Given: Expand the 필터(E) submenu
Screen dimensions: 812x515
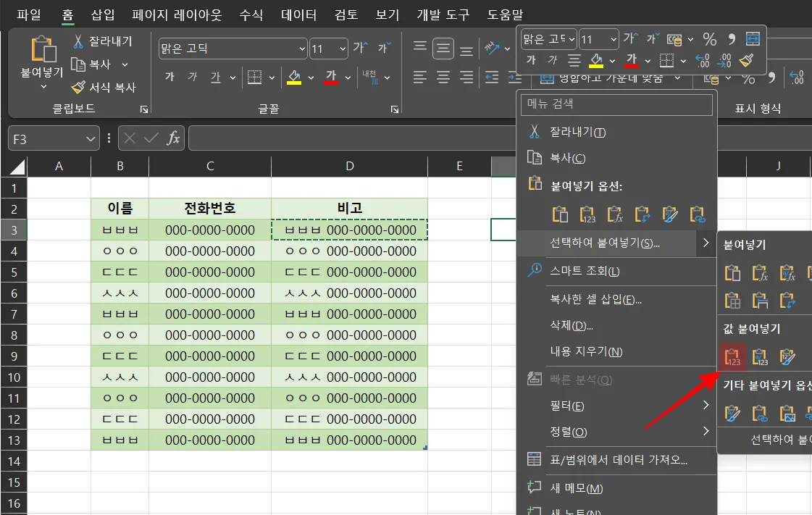Looking at the screenshot, I should 616,406.
